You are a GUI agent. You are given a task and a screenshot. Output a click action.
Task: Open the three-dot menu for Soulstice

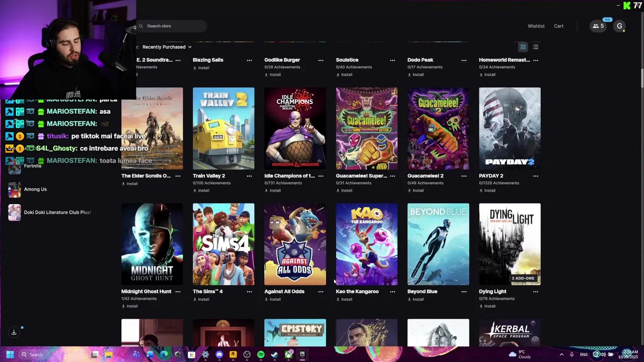coord(392,60)
